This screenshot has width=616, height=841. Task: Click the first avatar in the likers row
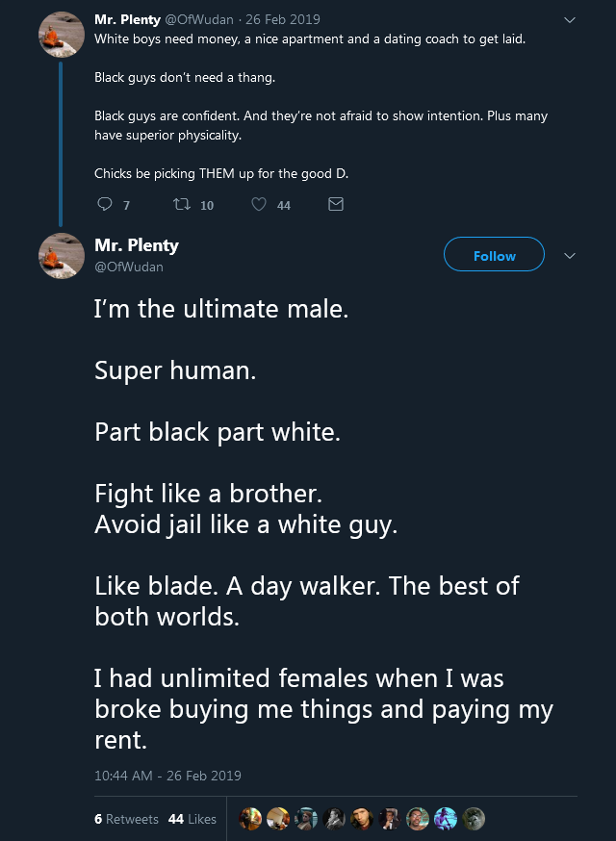click(250, 819)
